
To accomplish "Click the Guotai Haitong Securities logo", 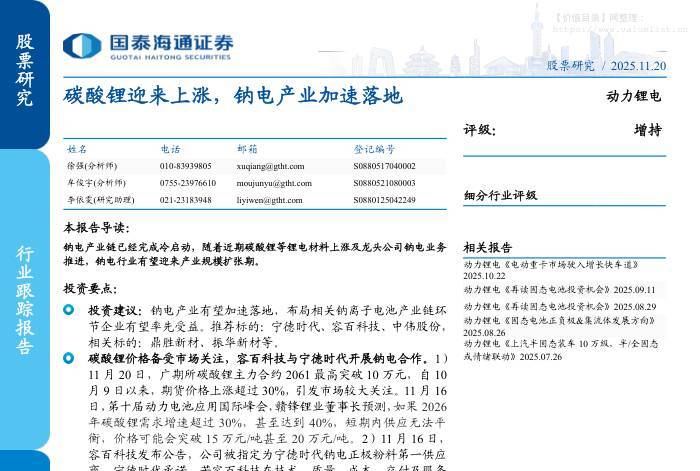I will pyautogui.click(x=148, y=46).
